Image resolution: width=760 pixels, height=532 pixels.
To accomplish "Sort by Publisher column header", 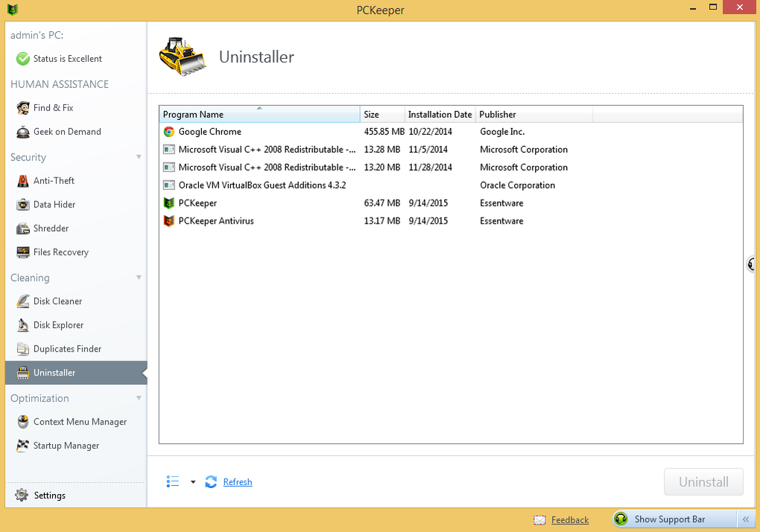I will pyautogui.click(x=534, y=114).
